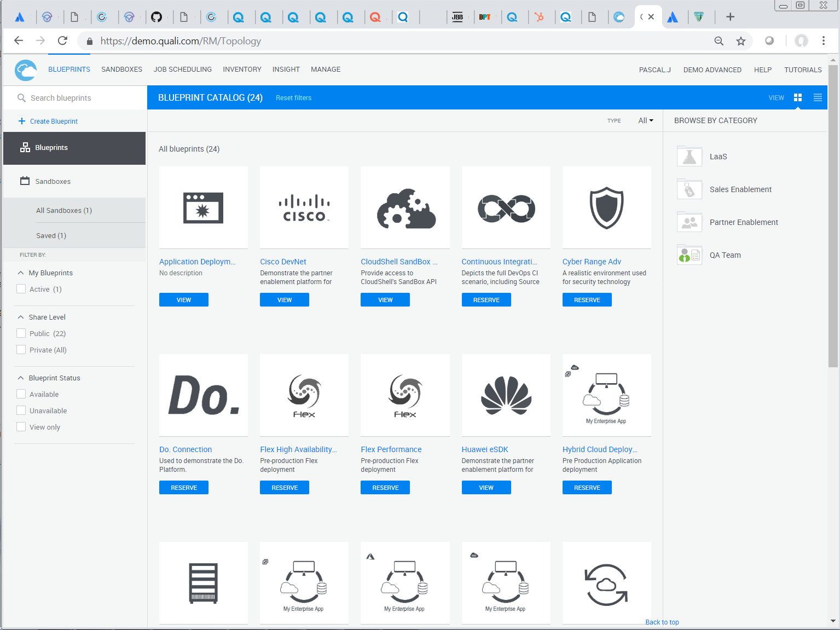Check the Private (All) checkbox
The image size is (840, 630).
click(x=21, y=350)
